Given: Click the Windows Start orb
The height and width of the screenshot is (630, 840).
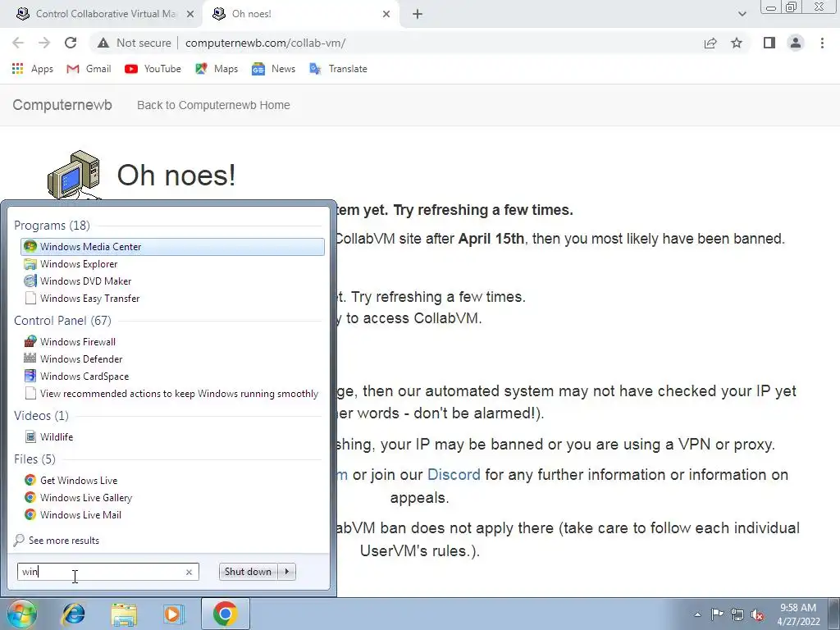Looking at the screenshot, I should 21,614.
